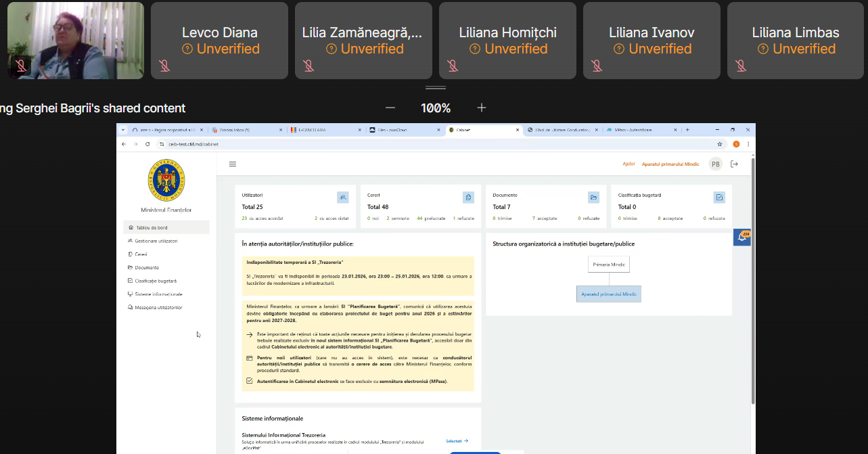
Task: Click the Clasificația bugetară card checkbox icon
Action: pyautogui.click(x=719, y=197)
